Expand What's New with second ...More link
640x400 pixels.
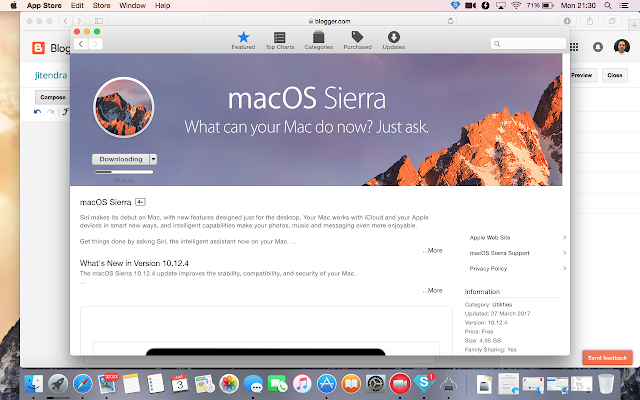coord(433,290)
